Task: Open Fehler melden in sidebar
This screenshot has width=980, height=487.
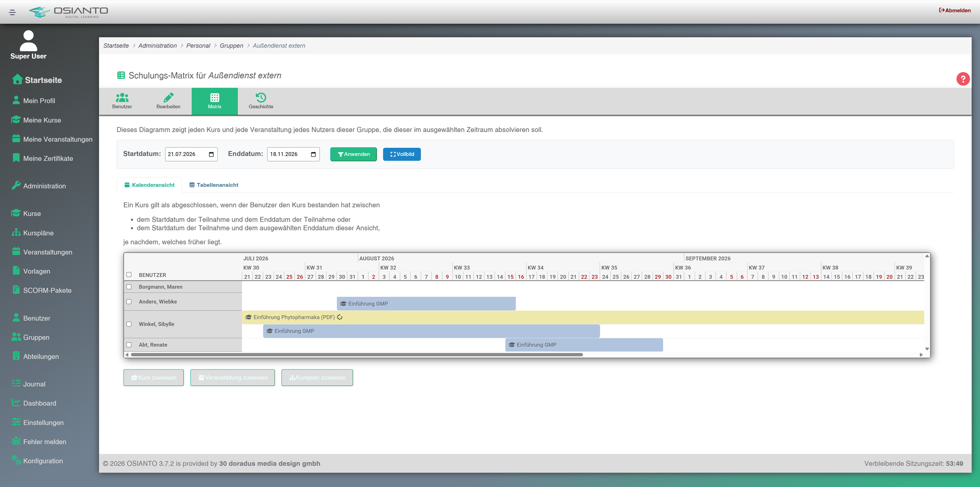Action: (x=39, y=441)
